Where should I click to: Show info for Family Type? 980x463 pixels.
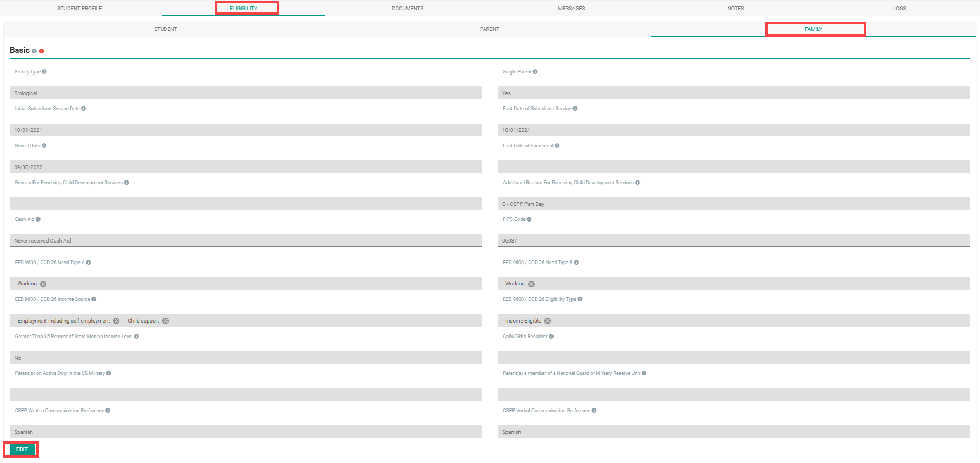(x=44, y=72)
